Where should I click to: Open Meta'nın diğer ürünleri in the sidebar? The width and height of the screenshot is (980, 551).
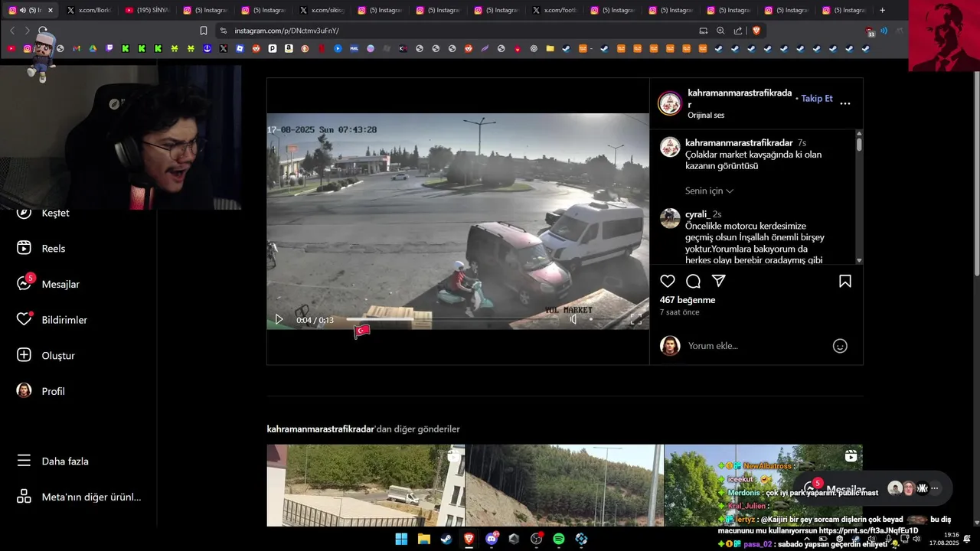[x=79, y=497]
